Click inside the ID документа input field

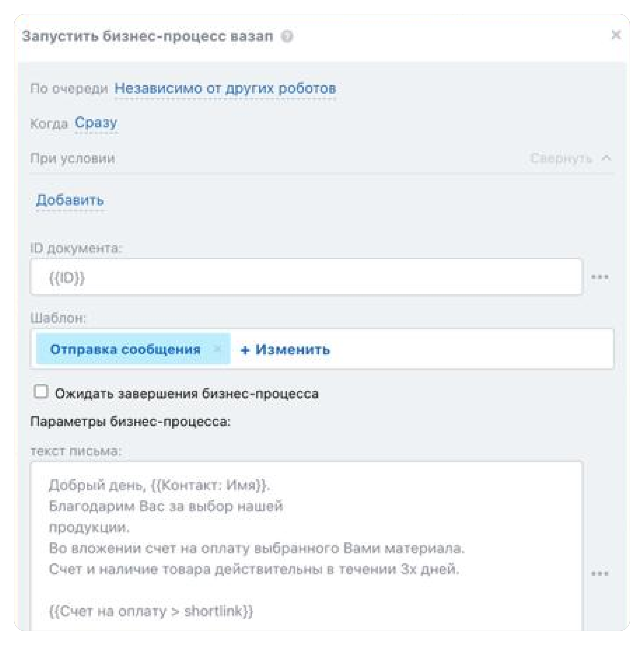(300, 277)
